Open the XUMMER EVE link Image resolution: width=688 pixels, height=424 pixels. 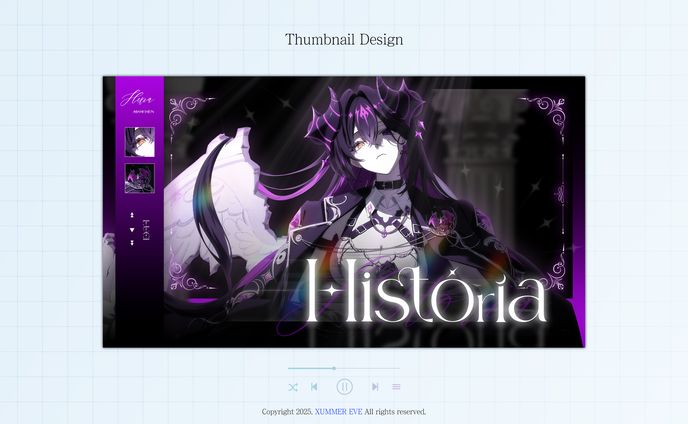[339, 412]
